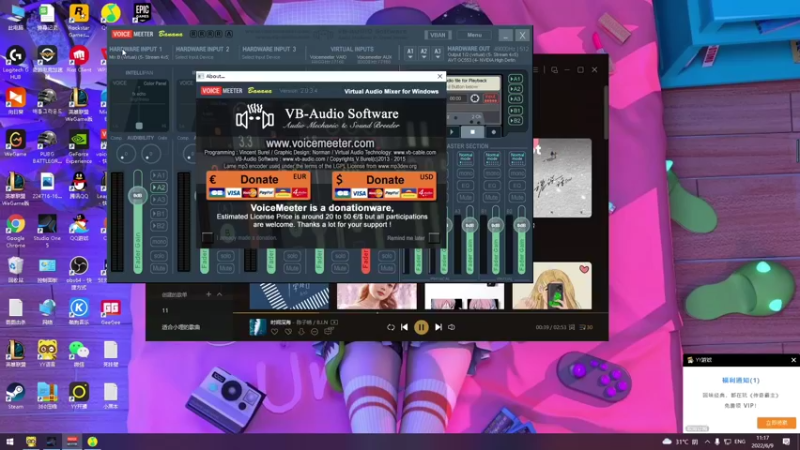Click the cassette recorder stop button
This screenshot has height=450, width=800.
[472, 132]
